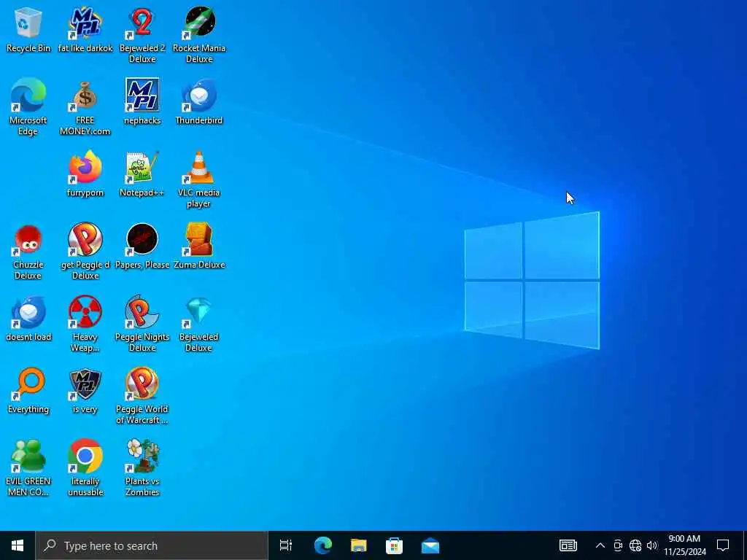Open the Mail app from the taskbar
The image size is (747, 560).
tap(430, 545)
